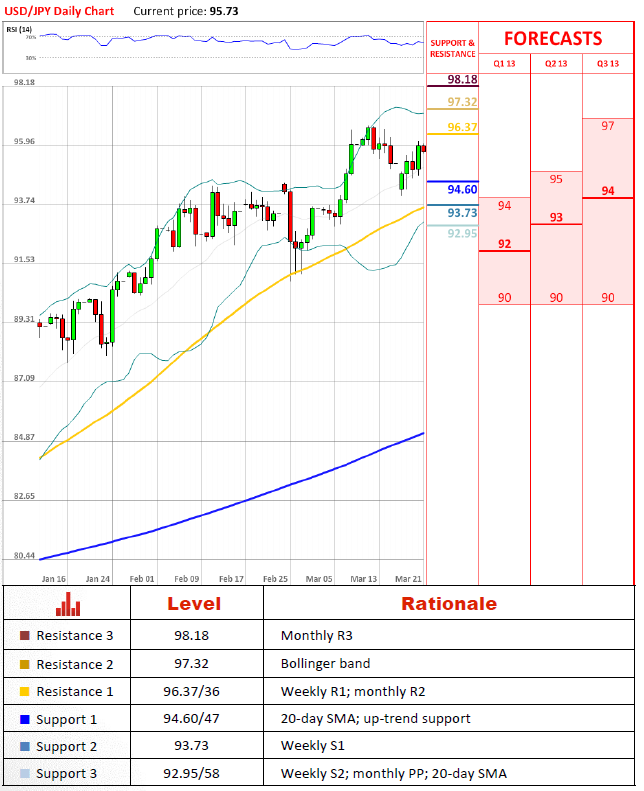
Task: Click the Support 1 row label
Action: [x=67, y=720]
